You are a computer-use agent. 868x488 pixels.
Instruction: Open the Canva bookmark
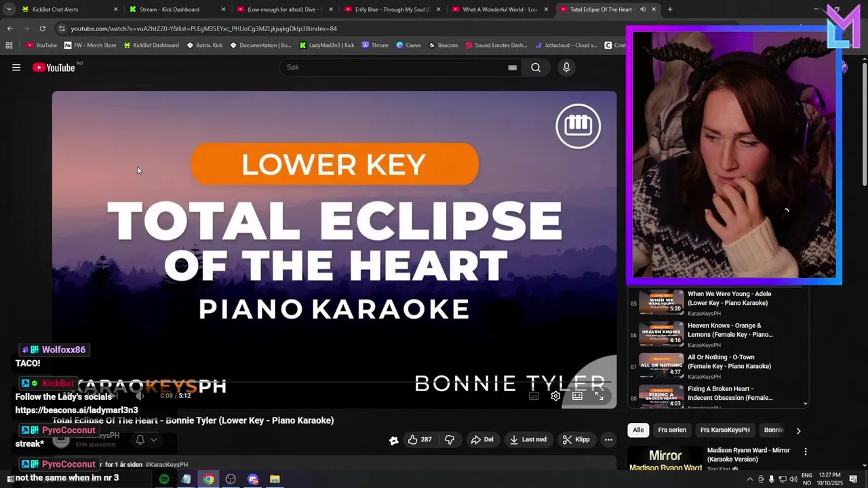pyautogui.click(x=408, y=45)
